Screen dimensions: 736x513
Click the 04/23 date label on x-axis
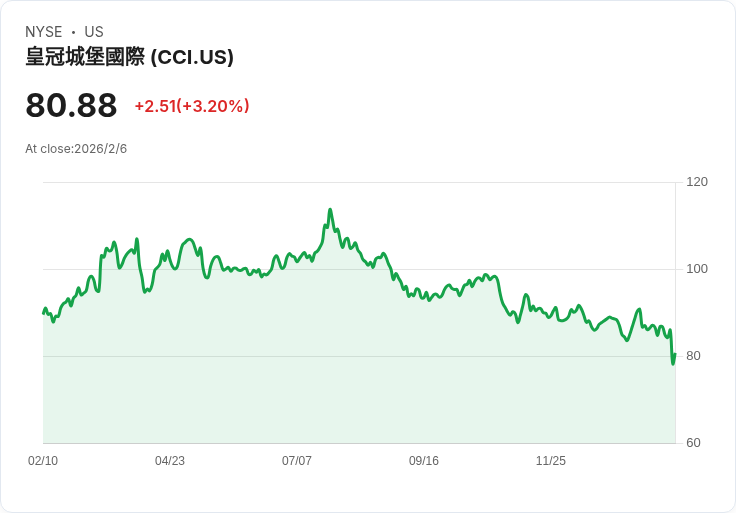click(170, 461)
